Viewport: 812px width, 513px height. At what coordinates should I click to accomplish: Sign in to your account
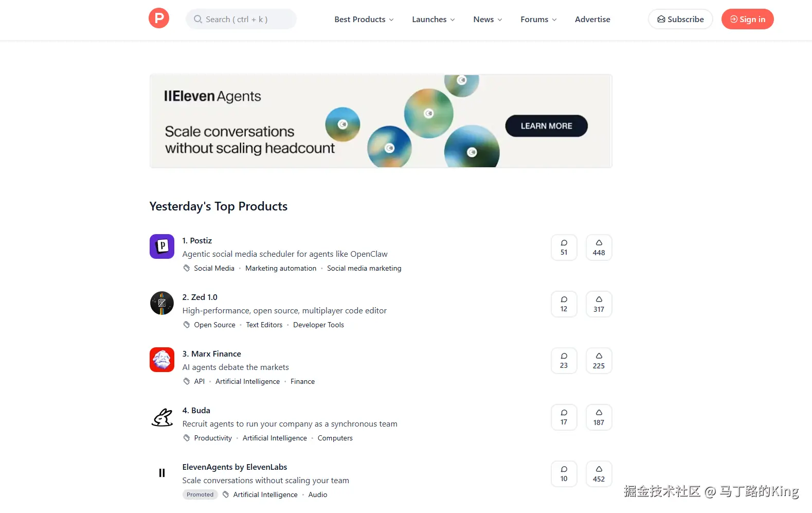click(x=747, y=19)
